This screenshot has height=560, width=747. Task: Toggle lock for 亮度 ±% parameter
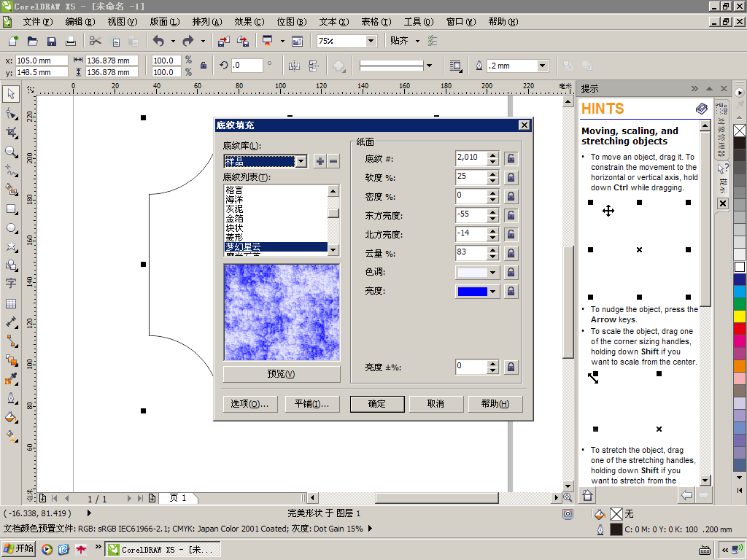511,367
